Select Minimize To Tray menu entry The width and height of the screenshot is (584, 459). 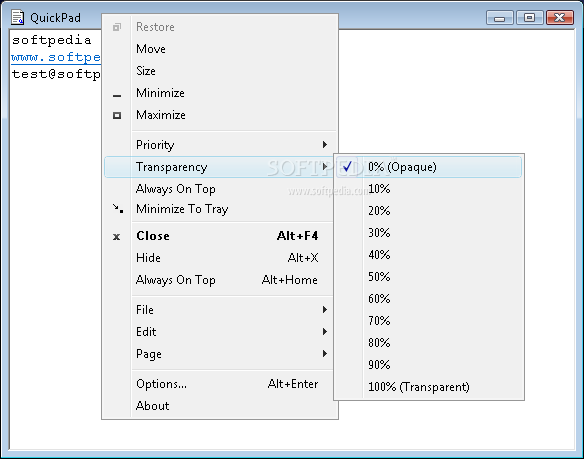point(220,209)
